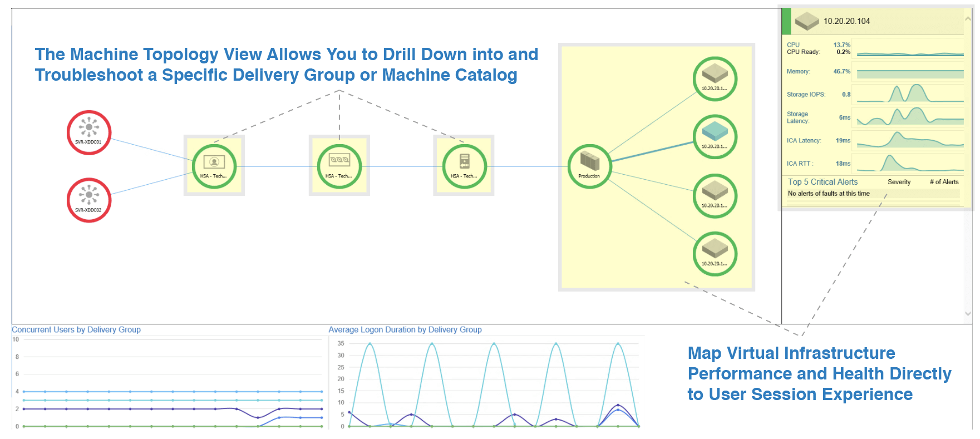Select the SVR-XDDC02 controller node
Image resolution: width=980 pixels, height=439 pixels.
click(x=89, y=200)
